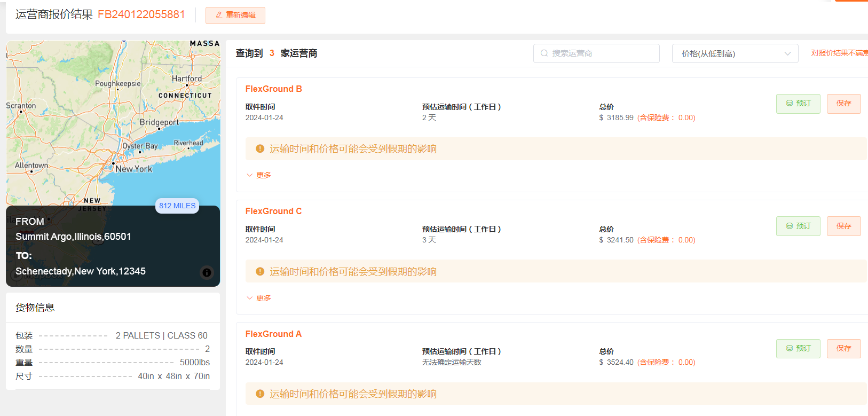Image resolution: width=868 pixels, height=416 pixels.
Task: Click the 812 MILES distance badge
Action: click(x=177, y=206)
